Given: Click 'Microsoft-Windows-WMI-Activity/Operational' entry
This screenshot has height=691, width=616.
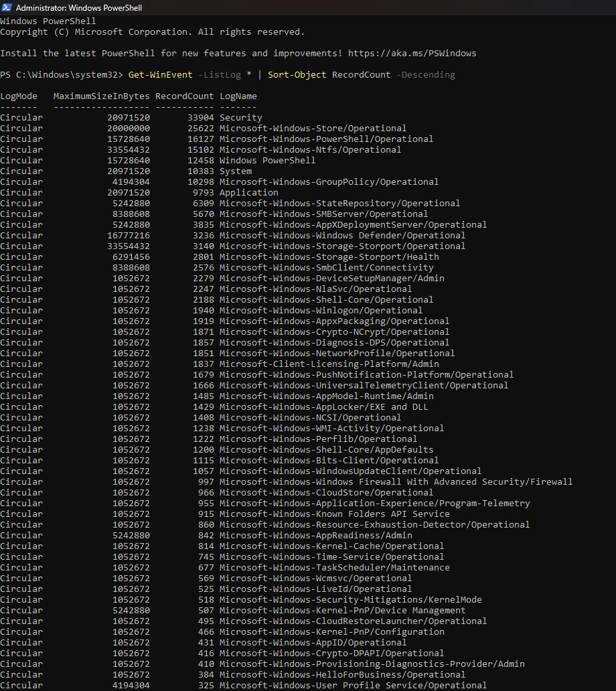Looking at the screenshot, I should (331, 429).
